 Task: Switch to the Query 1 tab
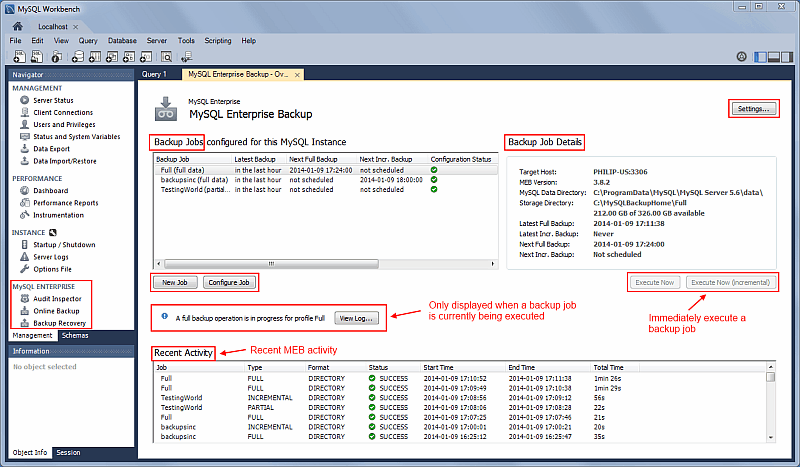click(155, 74)
